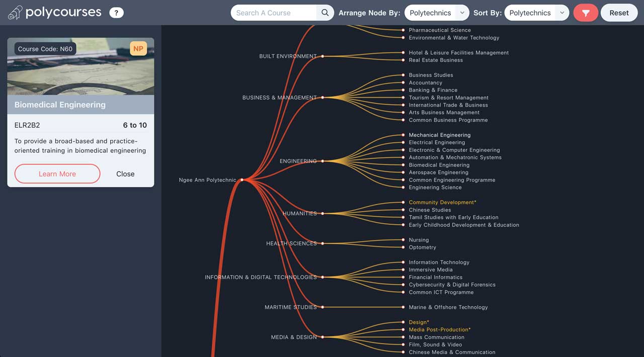The image size is (644, 357).
Task: Collapse the ENGINEERING category node
Action: 323,162
